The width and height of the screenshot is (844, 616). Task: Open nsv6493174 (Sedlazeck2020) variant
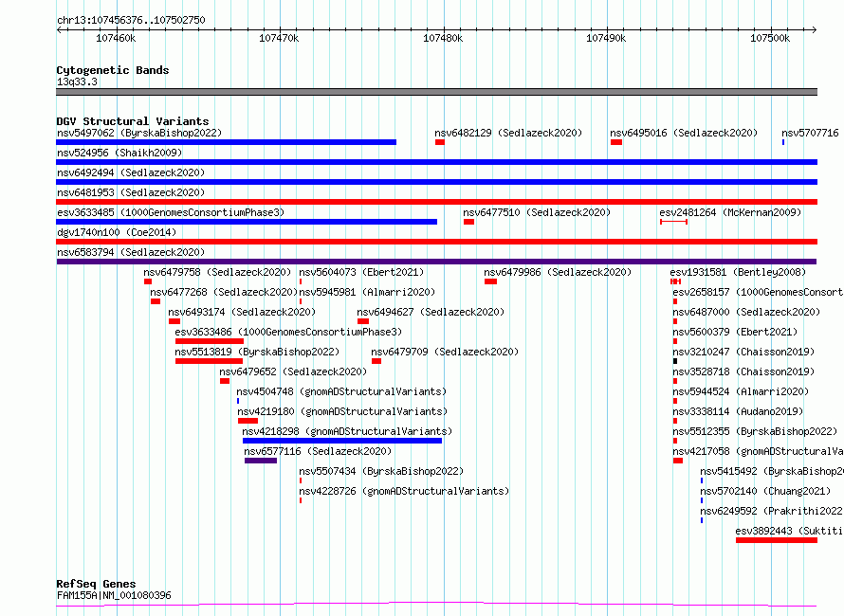(242, 312)
